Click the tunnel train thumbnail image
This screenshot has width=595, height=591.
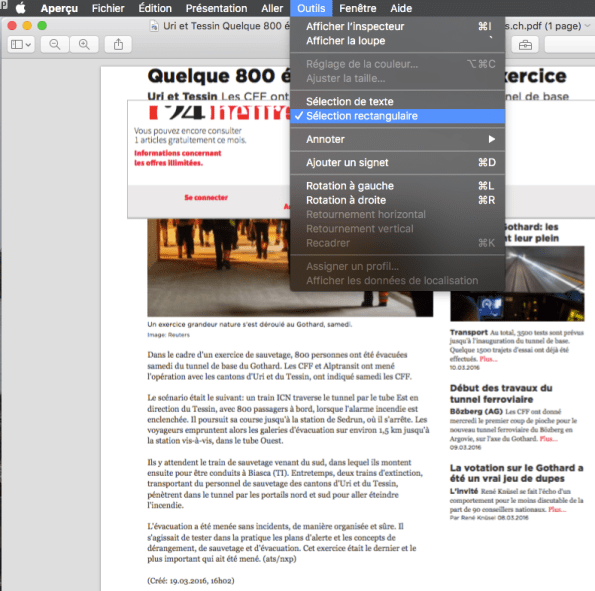pyautogui.click(x=517, y=283)
